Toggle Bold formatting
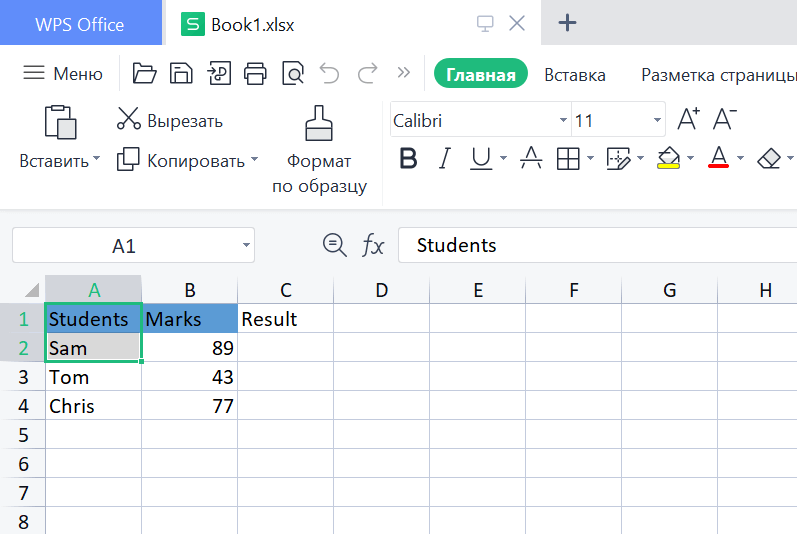 [x=408, y=158]
